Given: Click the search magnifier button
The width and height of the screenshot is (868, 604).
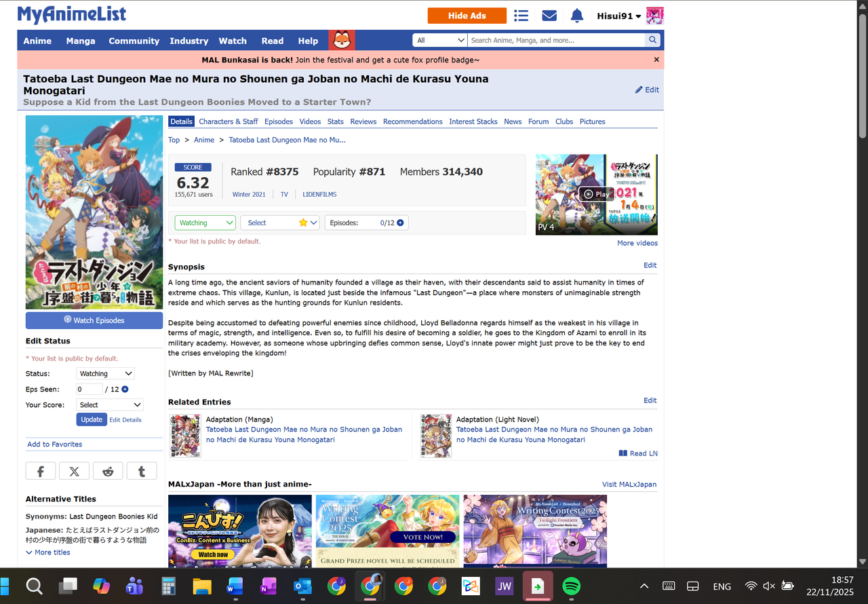Looking at the screenshot, I should coord(653,40).
